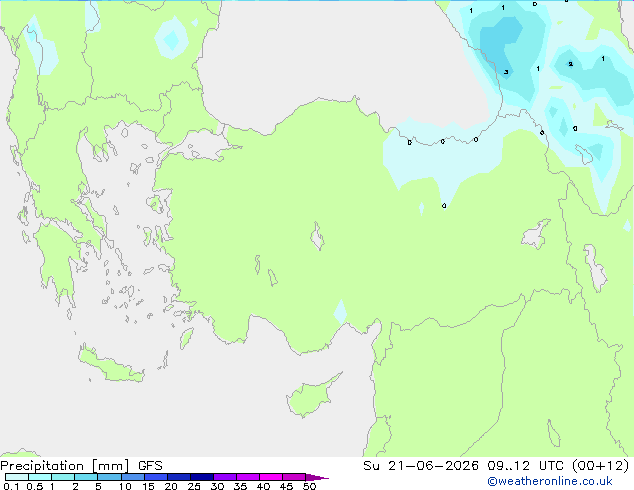Click the 'Su 21-06-2026' date text
This screenshot has height=490, width=634.
[x=421, y=466]
